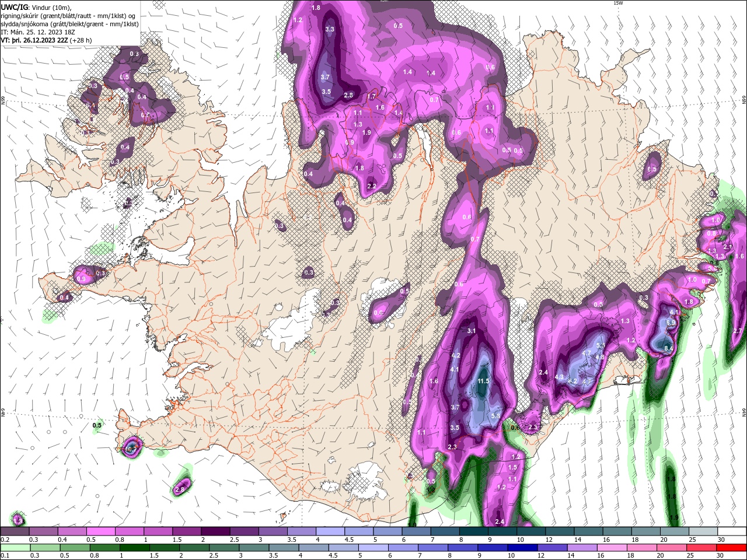Click the 6.9 precipitation value label
This screenshot has width=747, height=560.
671,322
